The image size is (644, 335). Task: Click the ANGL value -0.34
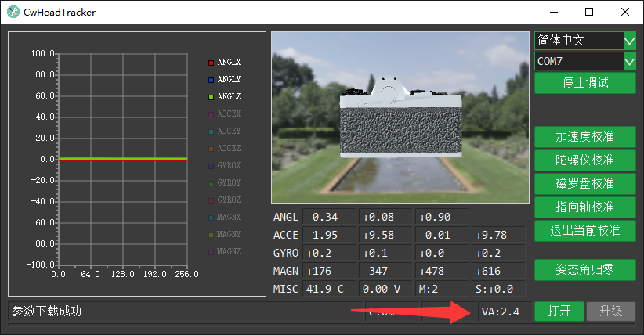pyautogui.click(x=329, y=217)
